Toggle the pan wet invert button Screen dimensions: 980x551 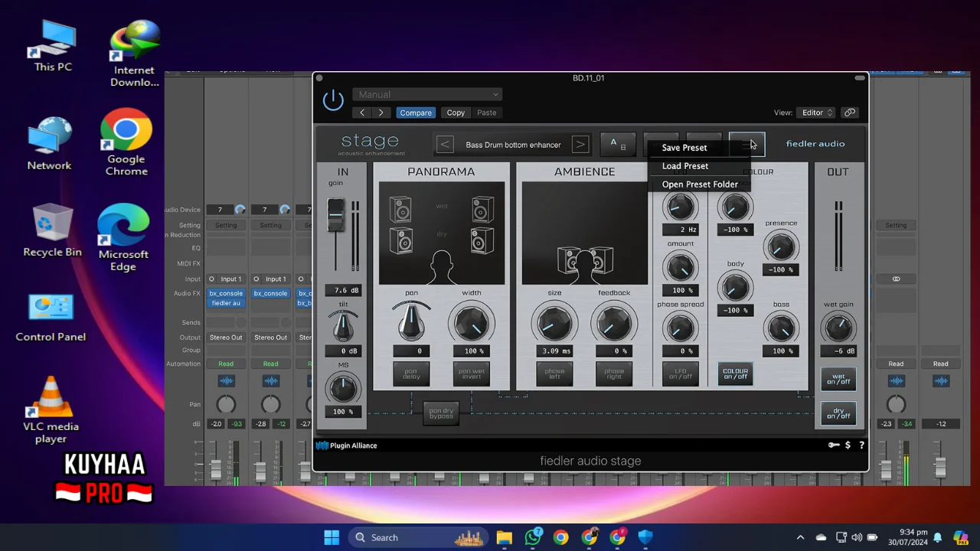pyautogui.click(x=472, y=373)
